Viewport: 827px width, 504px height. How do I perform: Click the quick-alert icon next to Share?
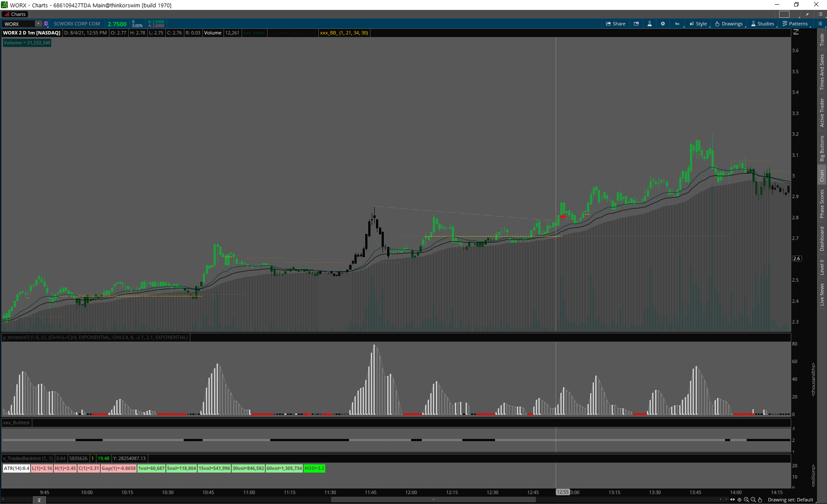pyautogui.click(x=636, y=24)
